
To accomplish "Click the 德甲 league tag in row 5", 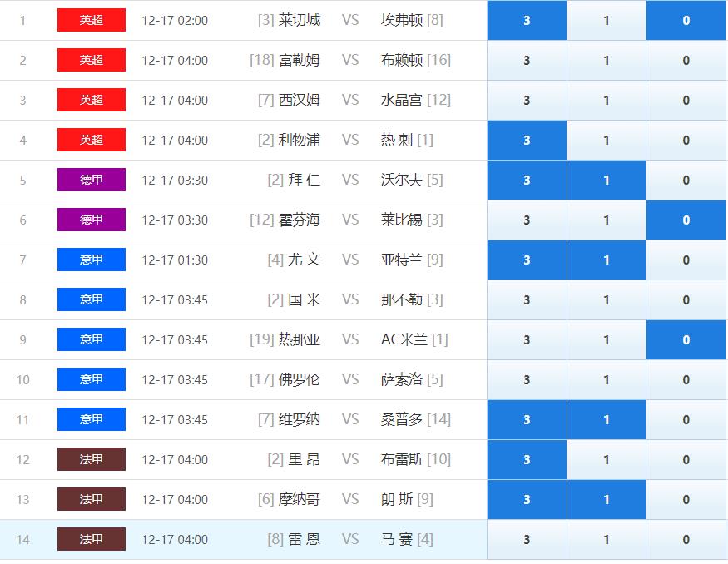I will (92, 180).
